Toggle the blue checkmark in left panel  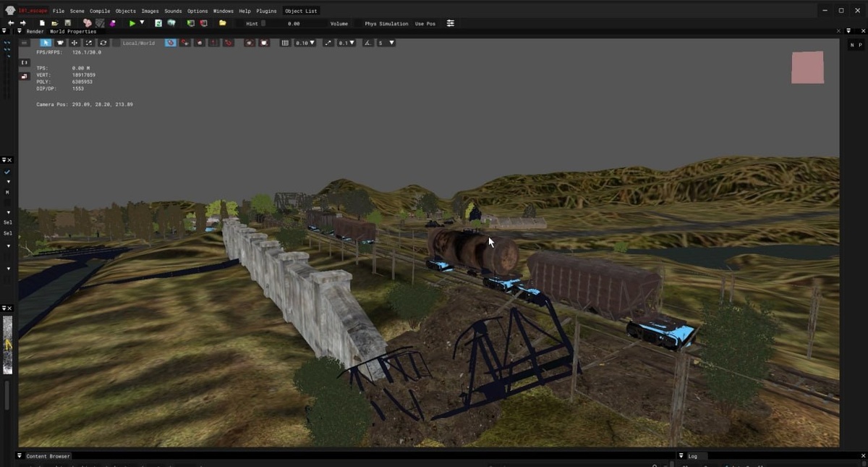tap(7, 172)
